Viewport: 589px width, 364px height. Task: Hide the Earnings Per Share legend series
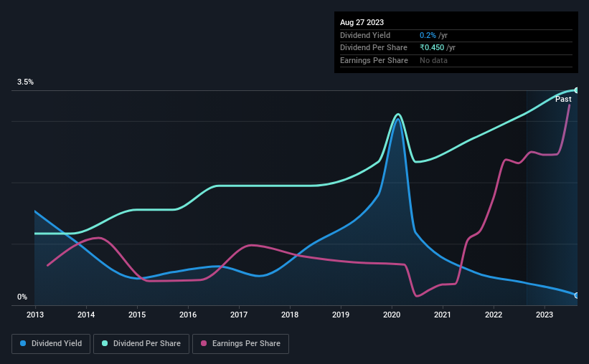241,344
